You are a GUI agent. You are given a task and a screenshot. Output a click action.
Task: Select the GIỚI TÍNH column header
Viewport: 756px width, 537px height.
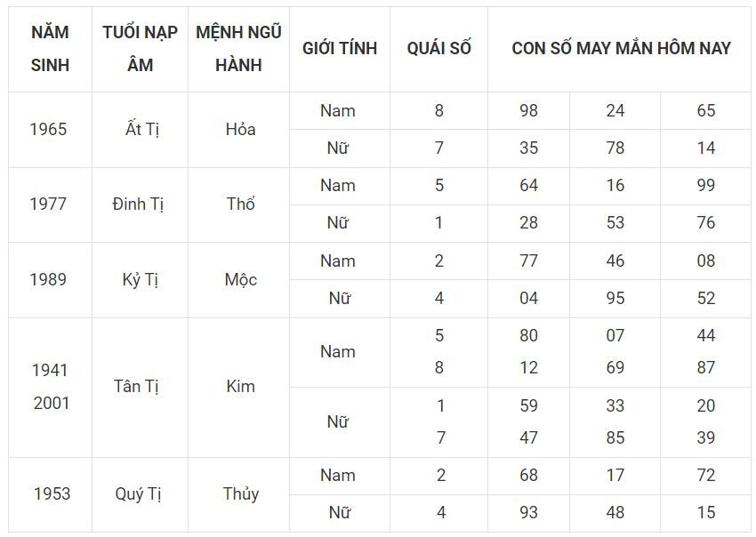(340, 49)
